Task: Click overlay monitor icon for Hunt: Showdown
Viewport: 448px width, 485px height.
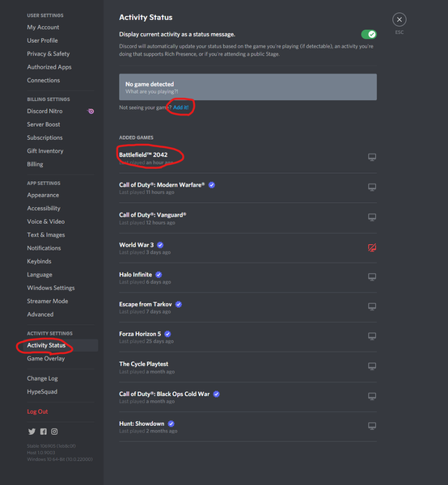Action: [372, 426]
